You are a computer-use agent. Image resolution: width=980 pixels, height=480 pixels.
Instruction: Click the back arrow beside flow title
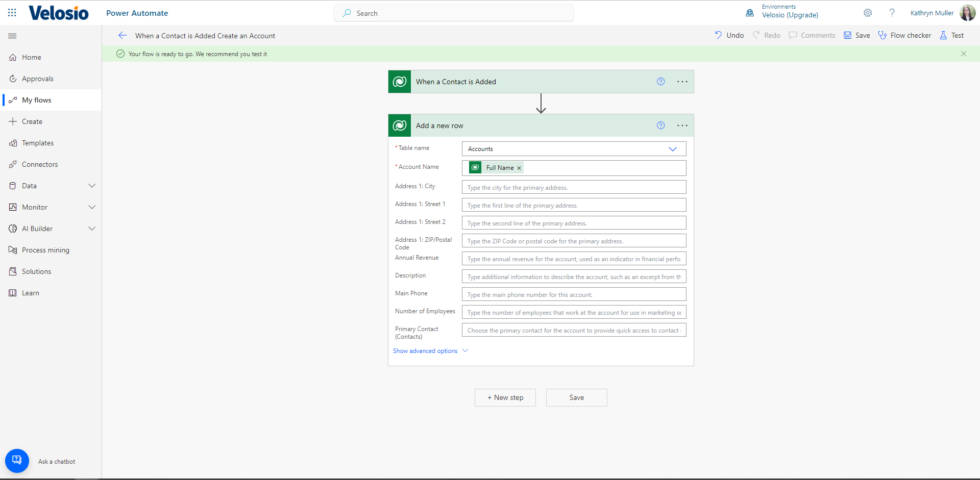[122, 35]
